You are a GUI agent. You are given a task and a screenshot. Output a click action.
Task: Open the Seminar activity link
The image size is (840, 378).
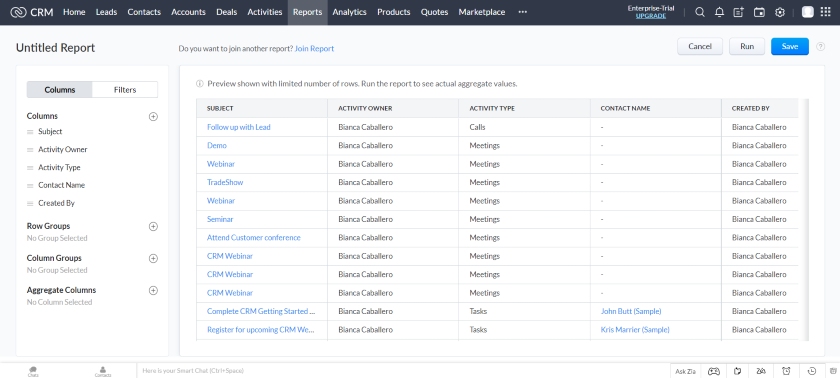click(220, 220)
